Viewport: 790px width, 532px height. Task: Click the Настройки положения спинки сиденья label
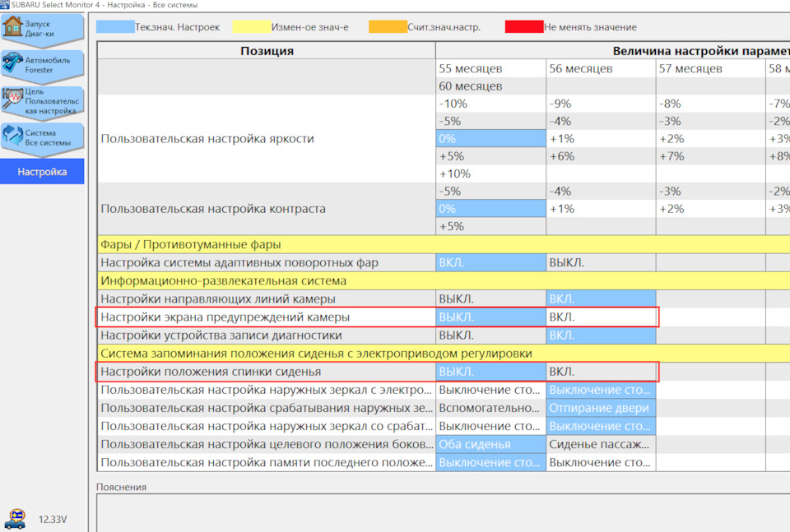211,372
